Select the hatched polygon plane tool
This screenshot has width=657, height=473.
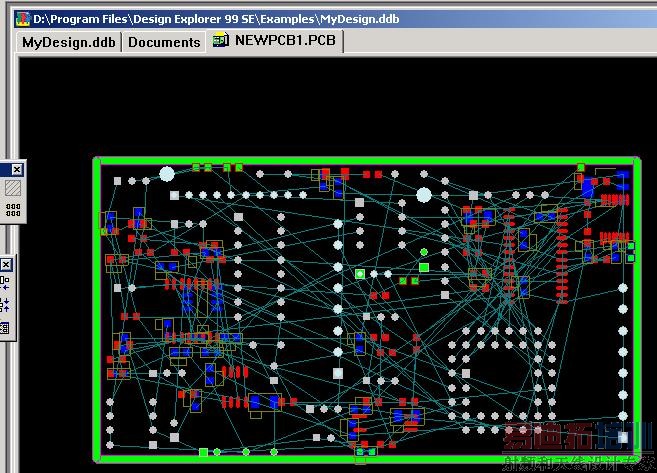click(13, 188)
